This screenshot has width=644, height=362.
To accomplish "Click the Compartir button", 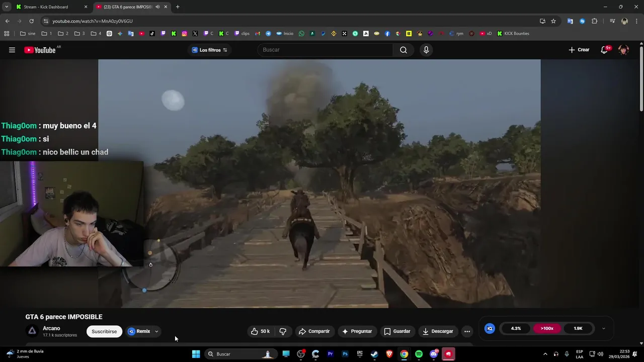I will point(314,331).
